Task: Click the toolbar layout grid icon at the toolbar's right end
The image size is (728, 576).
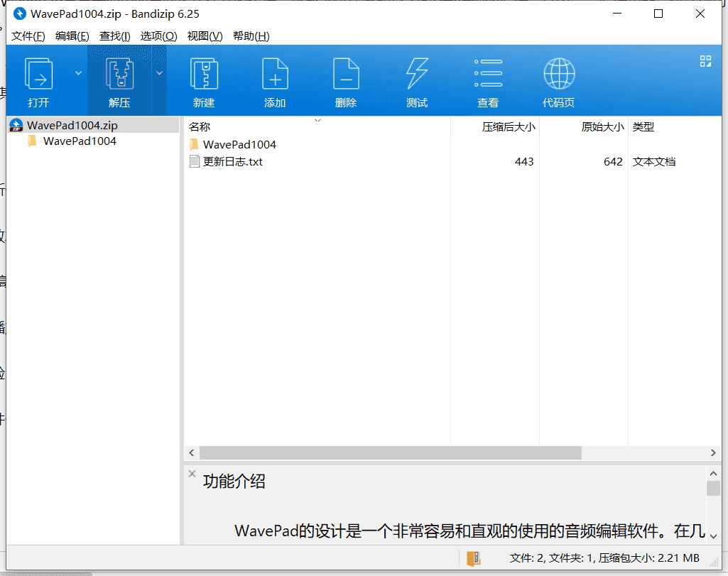Action: (x=706, y=61)
